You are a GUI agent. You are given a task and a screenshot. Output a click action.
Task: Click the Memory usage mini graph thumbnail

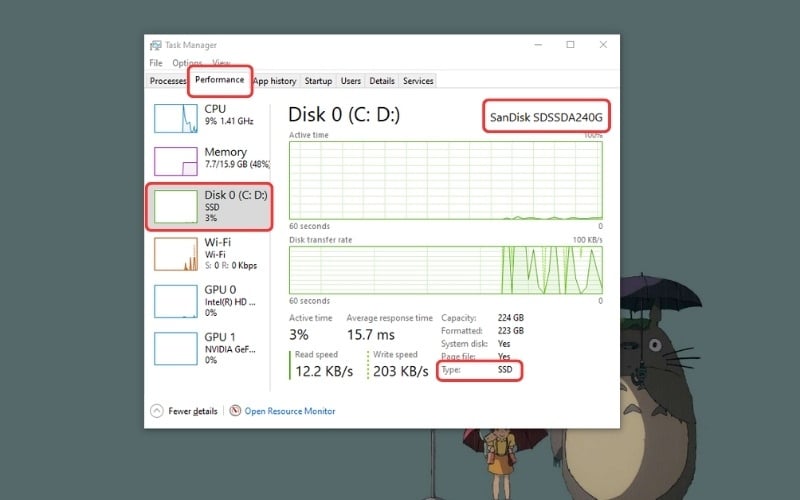coord(176,161)
